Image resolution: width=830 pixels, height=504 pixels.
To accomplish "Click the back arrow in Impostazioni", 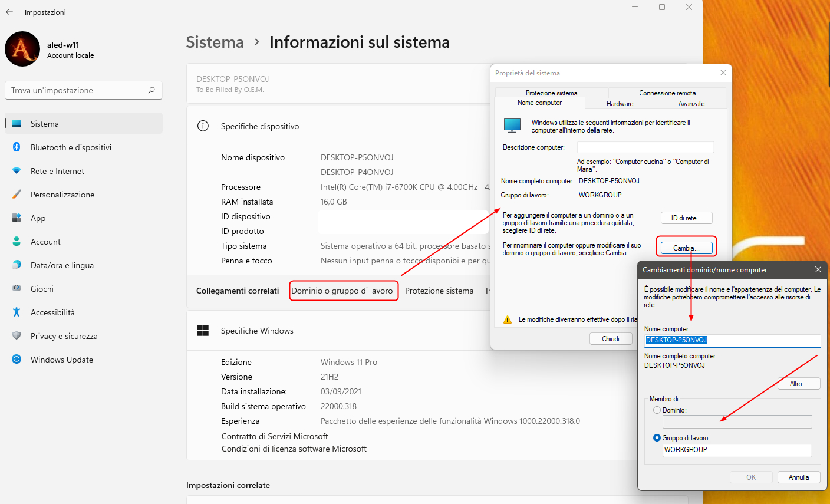I will pos(9,12).
